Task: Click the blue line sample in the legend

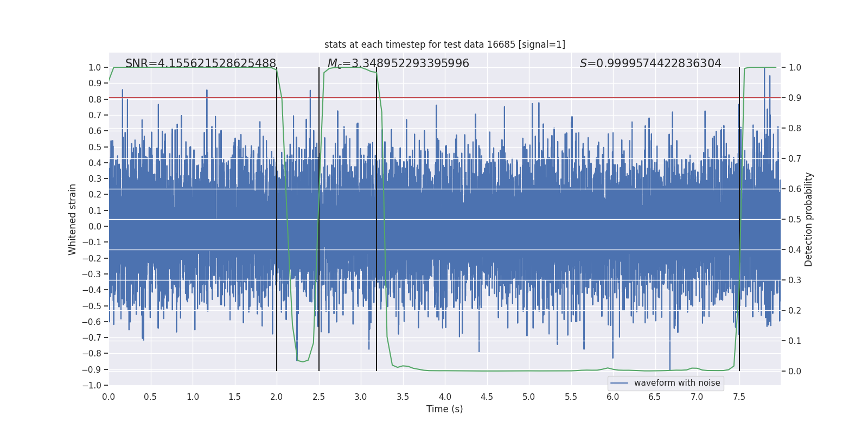Action: [620, 383]
